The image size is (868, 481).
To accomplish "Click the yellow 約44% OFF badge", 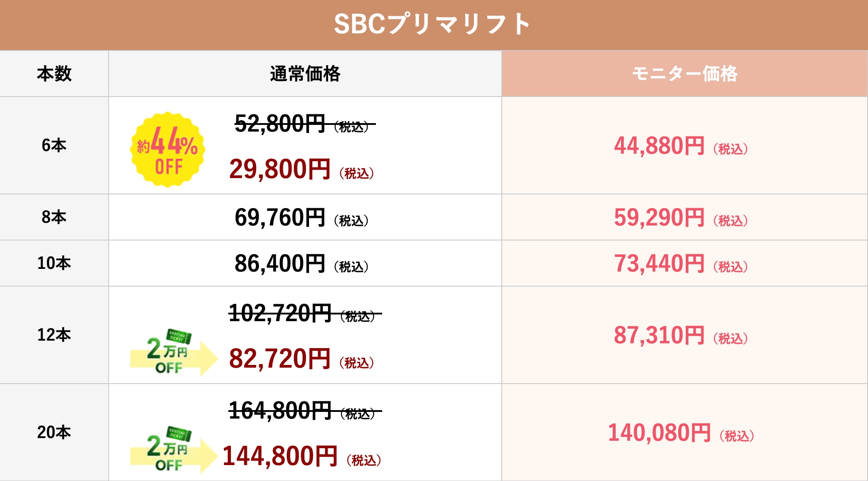I will click(168, 149).
